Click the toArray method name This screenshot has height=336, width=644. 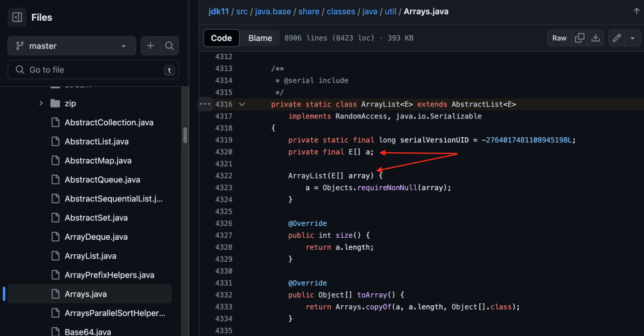coord(372,295)
